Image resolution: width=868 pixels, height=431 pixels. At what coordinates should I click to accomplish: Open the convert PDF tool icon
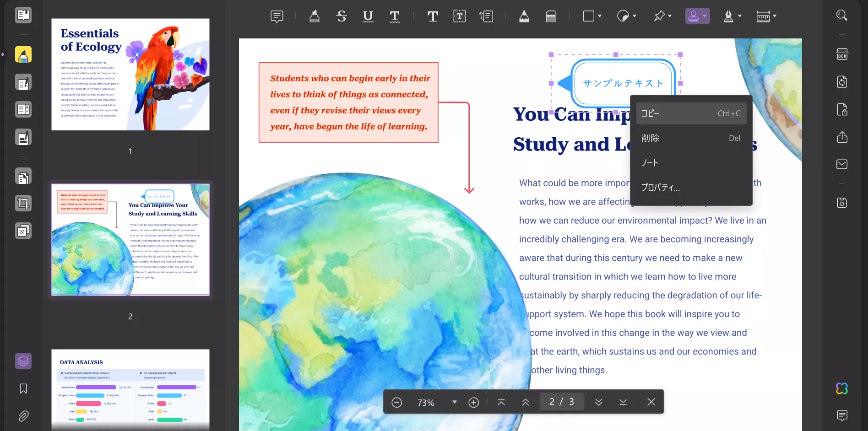(x=842, y=82)
